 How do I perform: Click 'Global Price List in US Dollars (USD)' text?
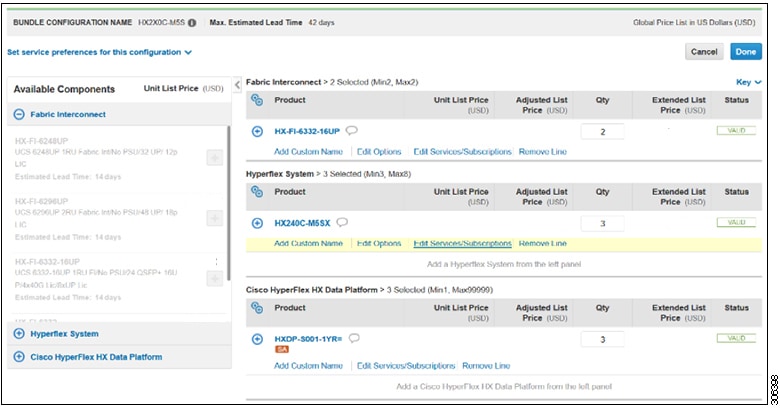pyautogui.click(x=694, y=22)
